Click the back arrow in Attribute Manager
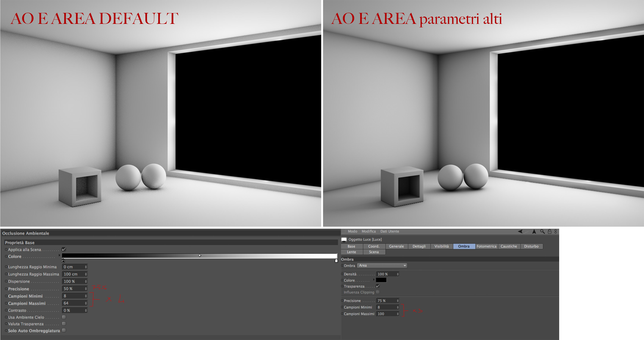The height and width of the screenshot is (340, 644). pos(520,231)
